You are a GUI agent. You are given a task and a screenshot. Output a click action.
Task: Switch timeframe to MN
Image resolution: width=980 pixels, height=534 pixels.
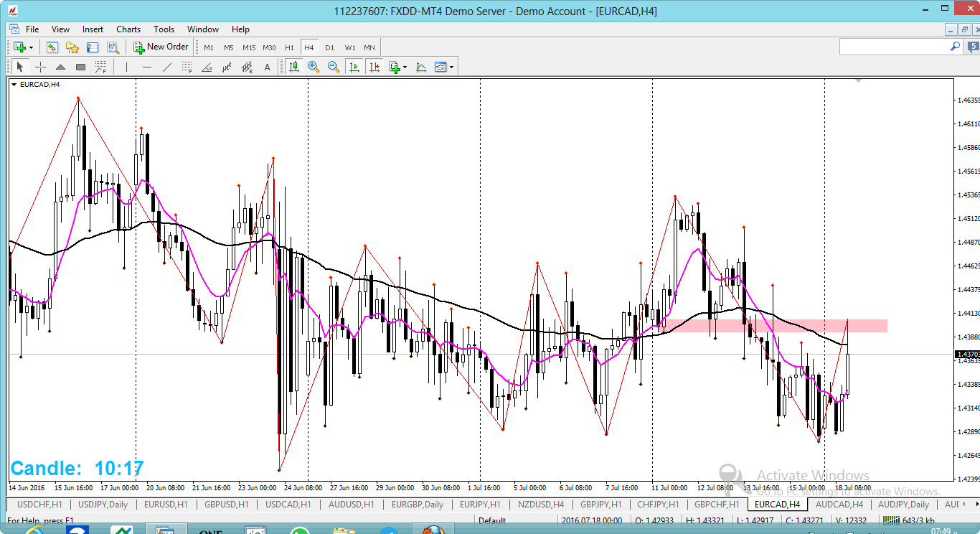pyautogui.click(x=369, y=47)
